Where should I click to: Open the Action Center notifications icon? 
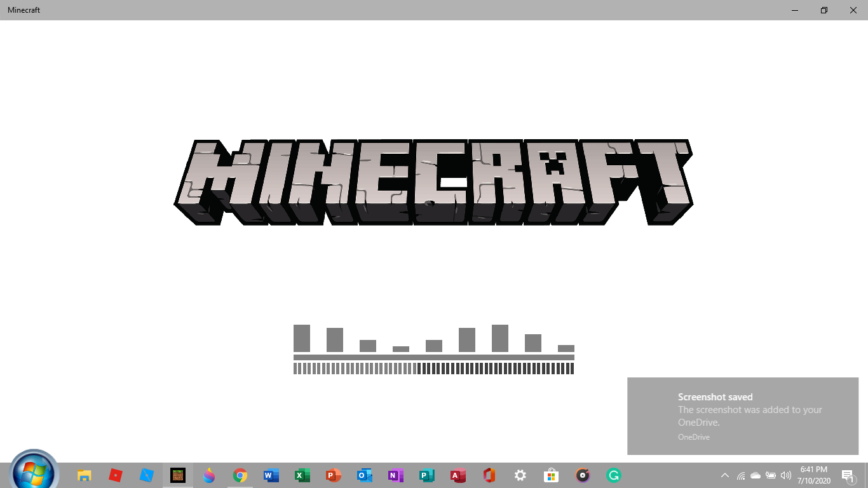pos(848,475)
